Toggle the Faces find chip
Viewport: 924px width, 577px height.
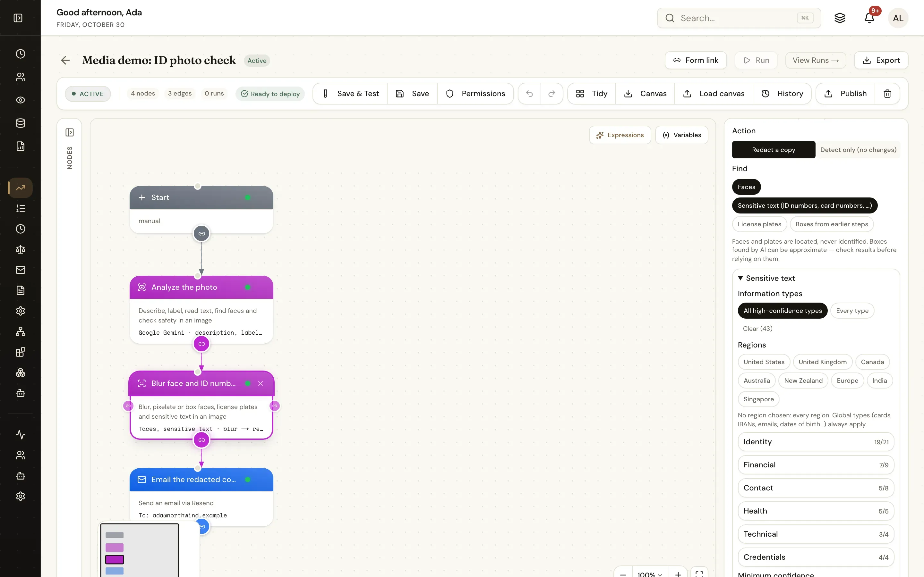(x=746, y=187)
